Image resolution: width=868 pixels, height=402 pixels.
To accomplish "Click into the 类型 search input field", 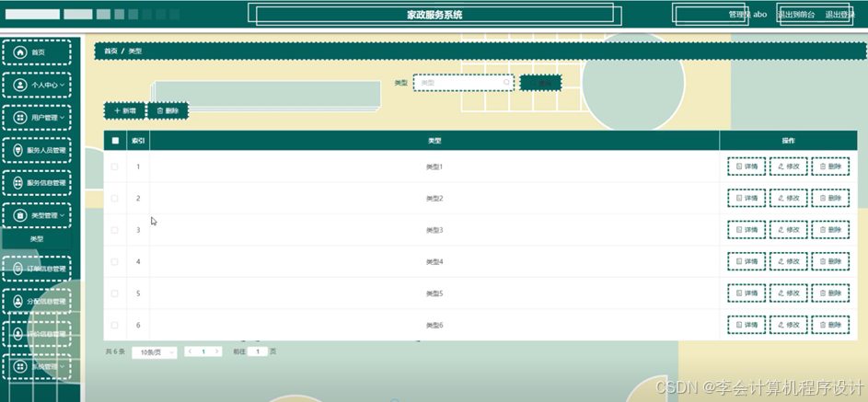I will (x=463, y=83).
